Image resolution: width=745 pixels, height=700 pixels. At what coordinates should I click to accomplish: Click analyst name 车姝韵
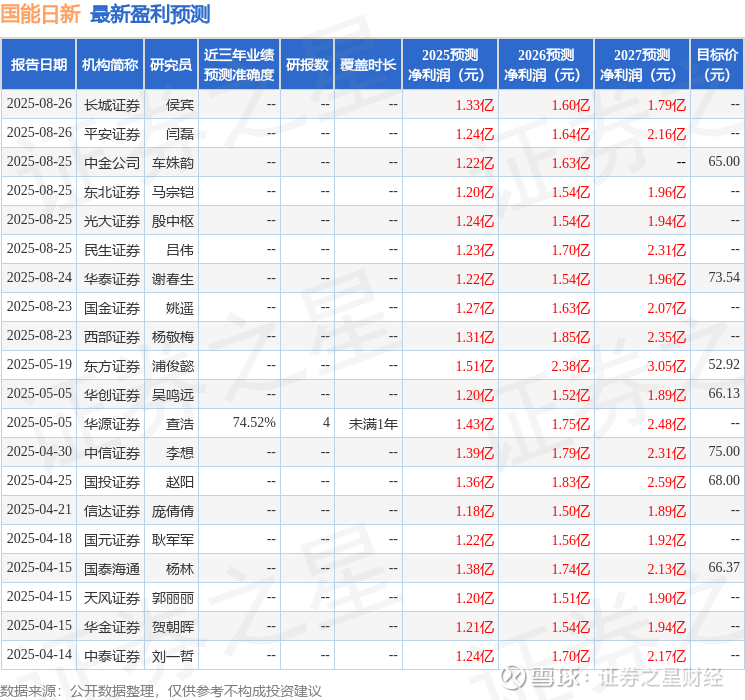(x=173, y=163)
